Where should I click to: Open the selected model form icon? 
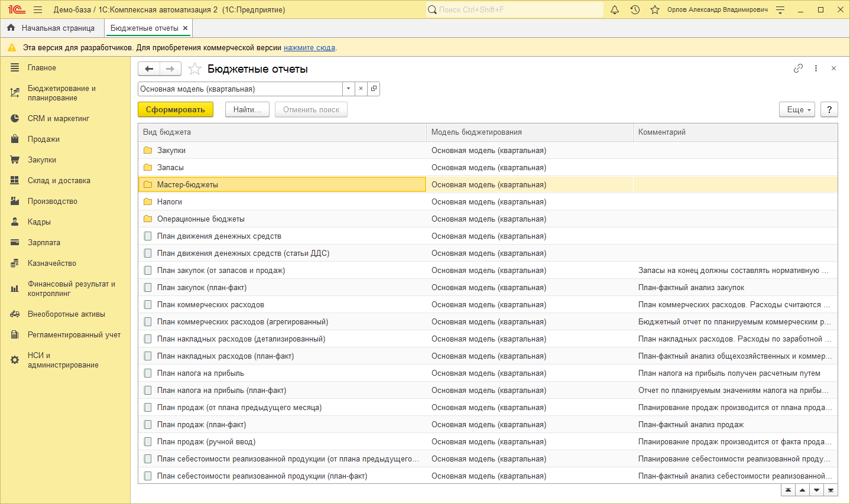point(374,89)
